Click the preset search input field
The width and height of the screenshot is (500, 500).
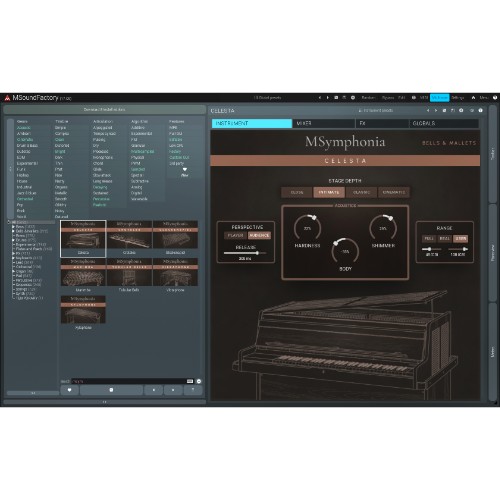pos(128,381)
